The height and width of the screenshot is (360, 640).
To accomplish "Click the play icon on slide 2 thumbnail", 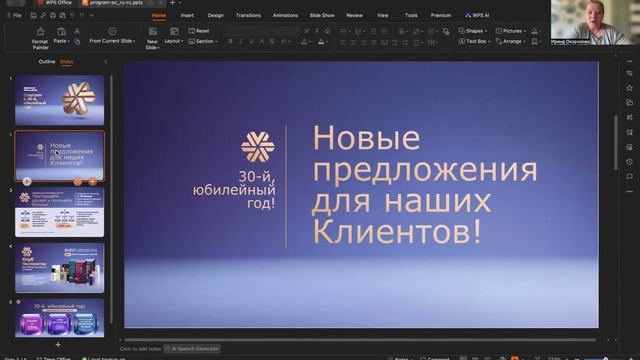I will [x=27, y=181].
